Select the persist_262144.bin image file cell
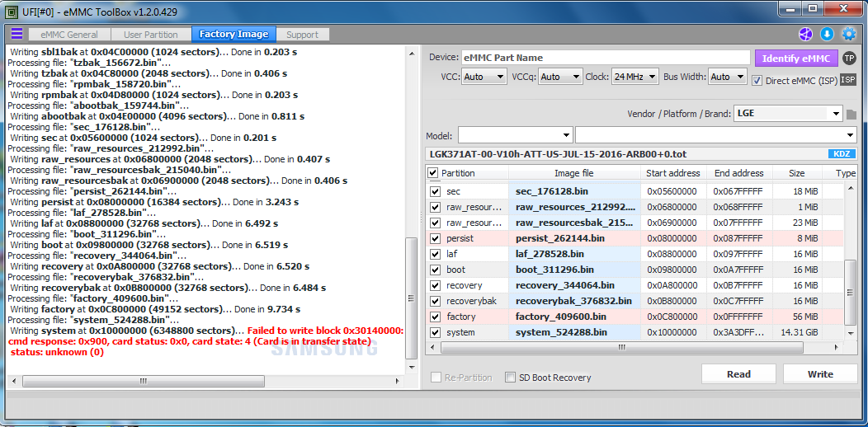Screen dimensions: 868x427 (x=574, y=239)
